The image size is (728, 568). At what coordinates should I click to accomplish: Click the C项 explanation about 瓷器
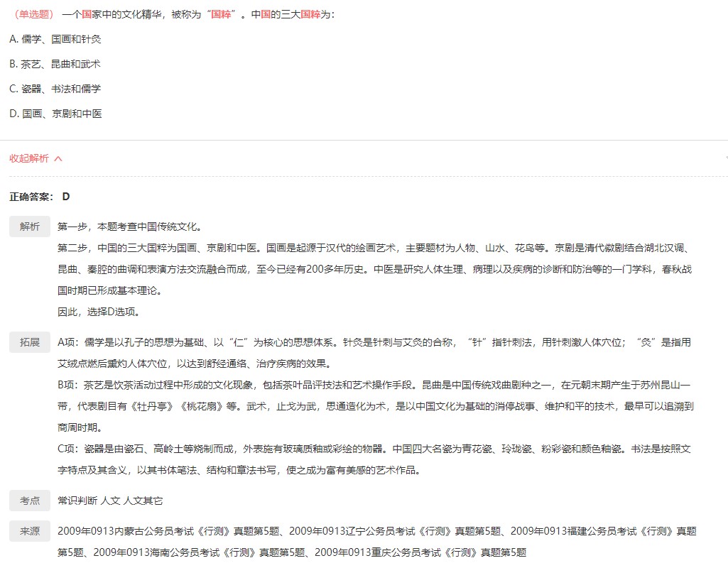pos(374,459)
